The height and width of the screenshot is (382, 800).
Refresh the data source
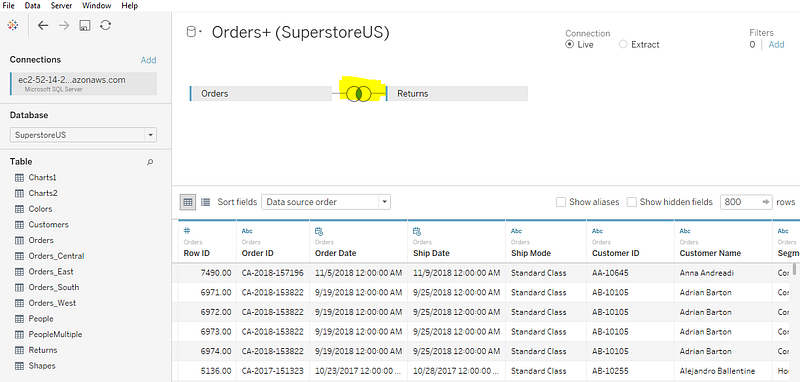pos(106,25)
